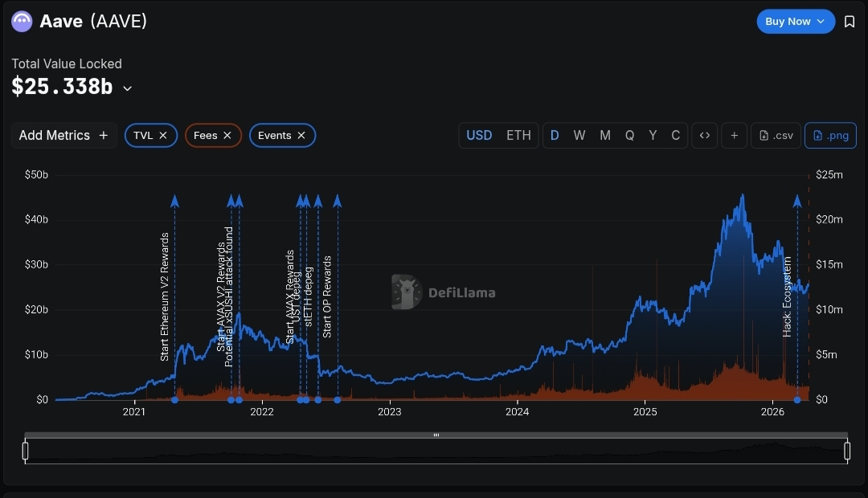Viewport: 868px width, 498px height.
Task: Select weekly (W) interval
Action: (x=579, y=136)
